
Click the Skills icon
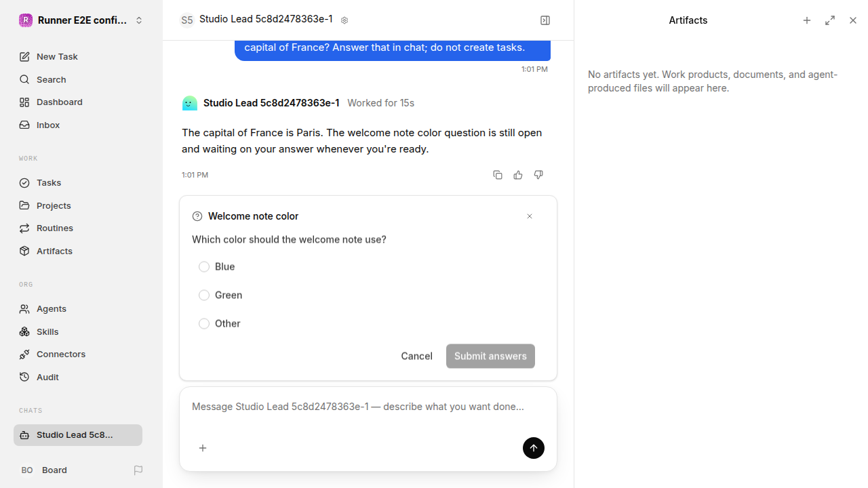click(x=24, y=331)
